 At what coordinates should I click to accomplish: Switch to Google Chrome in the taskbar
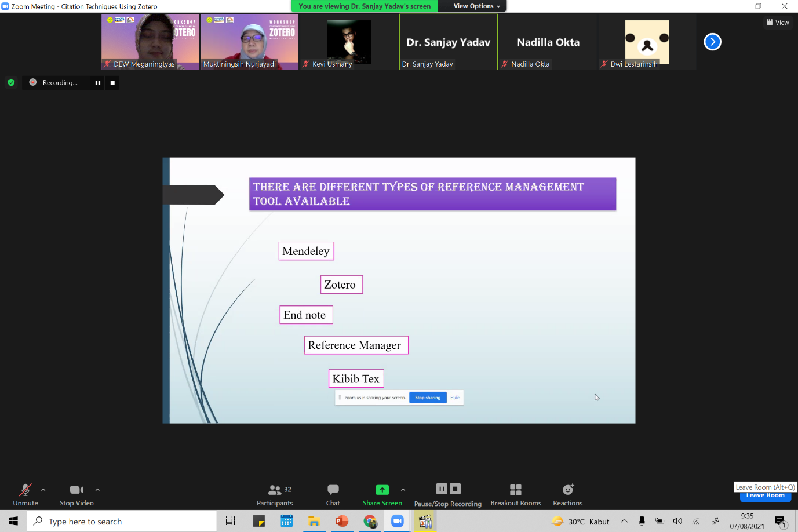(370, 521)
